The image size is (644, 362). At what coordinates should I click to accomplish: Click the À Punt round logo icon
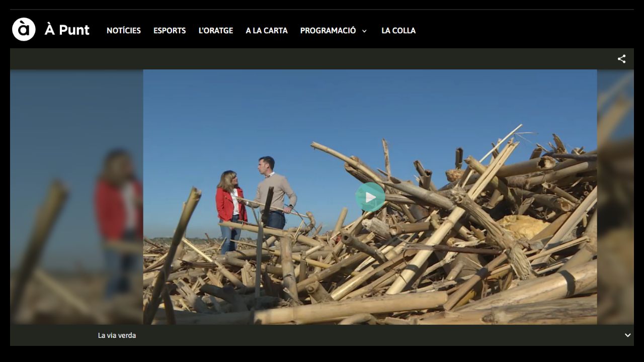[x=24, y=29]
